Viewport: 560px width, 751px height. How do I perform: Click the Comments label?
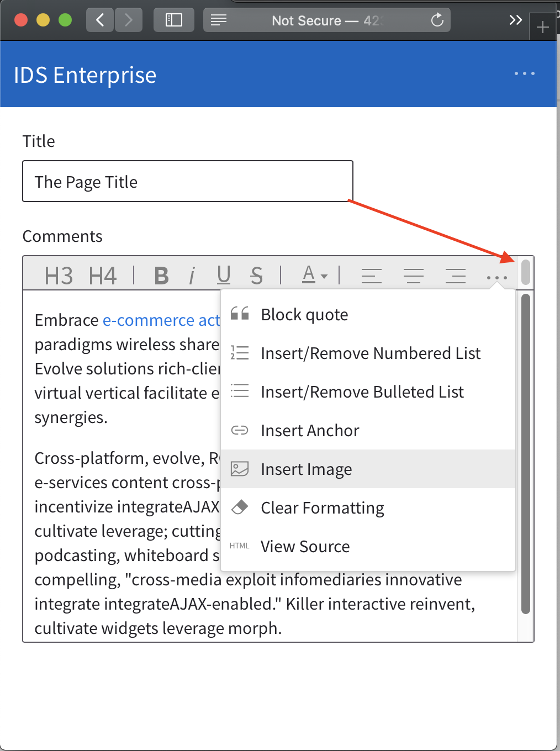click(62, 236)
